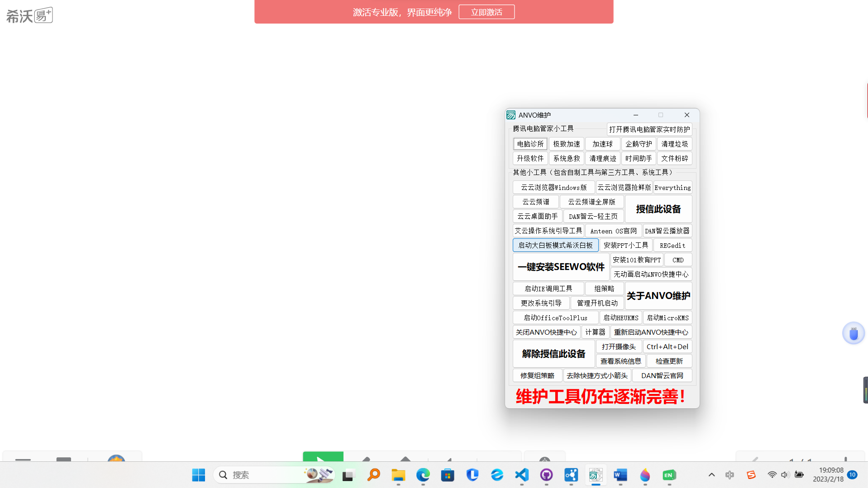Open the 加速球 tool
The height and width of the screenshot is (488, 868).
[602, 144]
